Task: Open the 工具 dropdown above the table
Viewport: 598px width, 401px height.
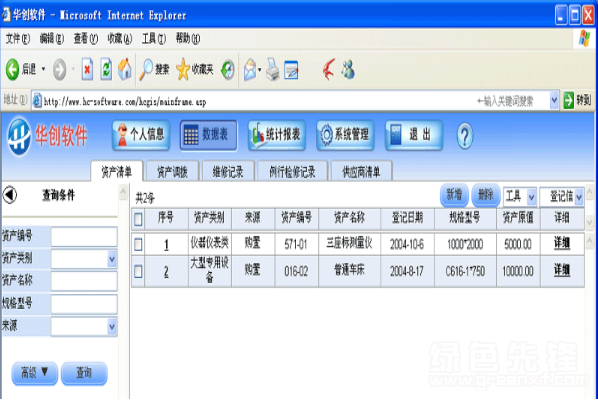Action: click(520, 197)
